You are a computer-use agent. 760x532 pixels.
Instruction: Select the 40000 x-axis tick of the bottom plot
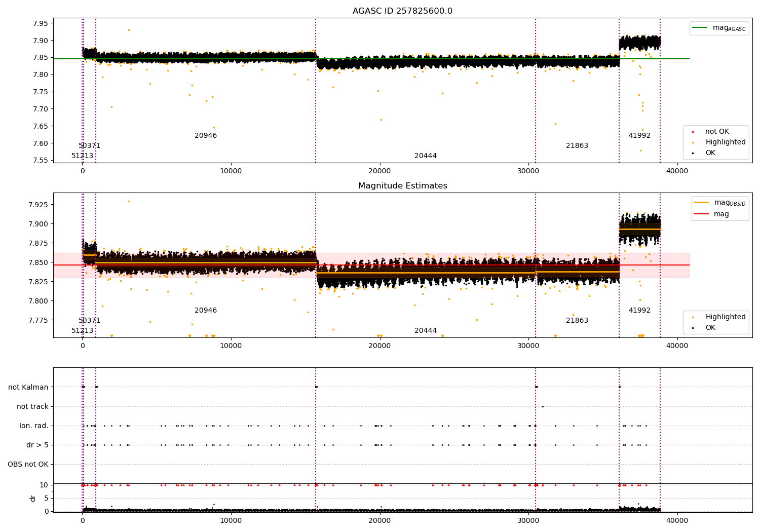pyautogui.click(x=677, y=521)
